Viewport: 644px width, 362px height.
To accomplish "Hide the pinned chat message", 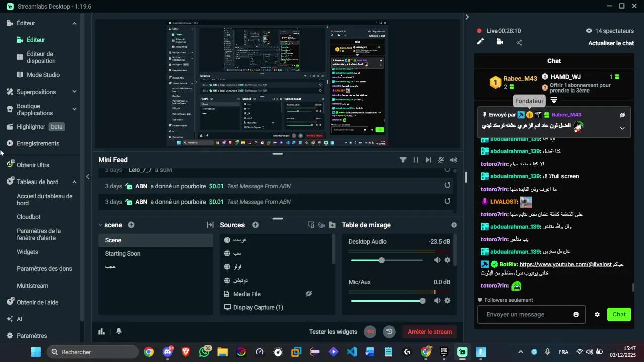I will (x=622, y=115).
